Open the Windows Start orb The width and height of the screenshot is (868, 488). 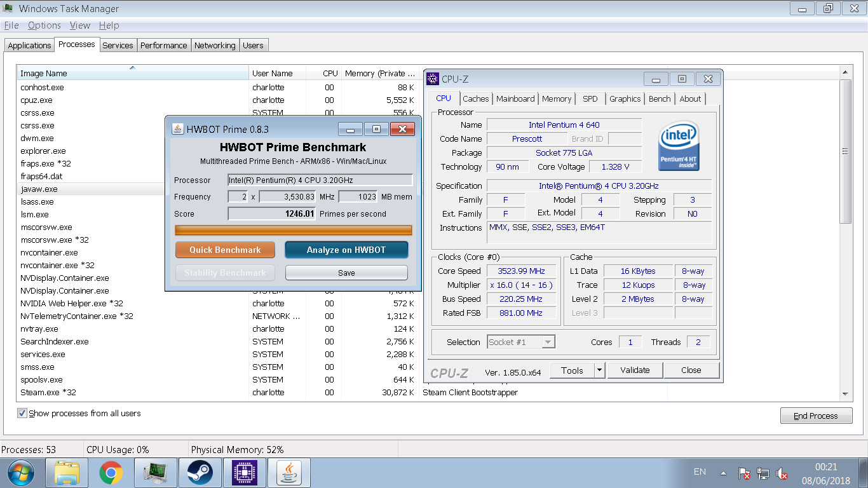[x=22, y=473]
